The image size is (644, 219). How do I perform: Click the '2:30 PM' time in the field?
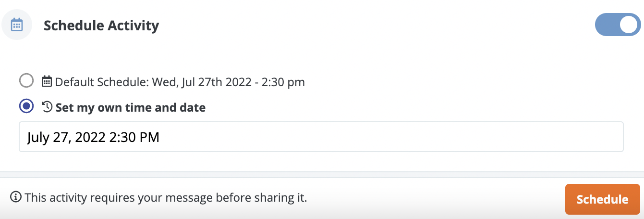[x=134, y=137]
